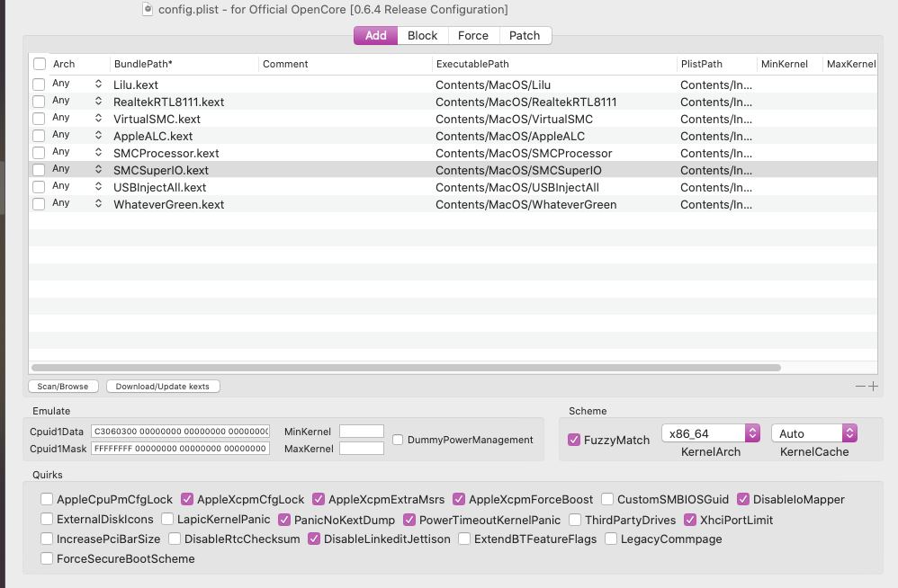Open the Arch stepper for Lilu.kext
Image resolution: width=898 pixels, height=588 pixels.
point(98,84)
